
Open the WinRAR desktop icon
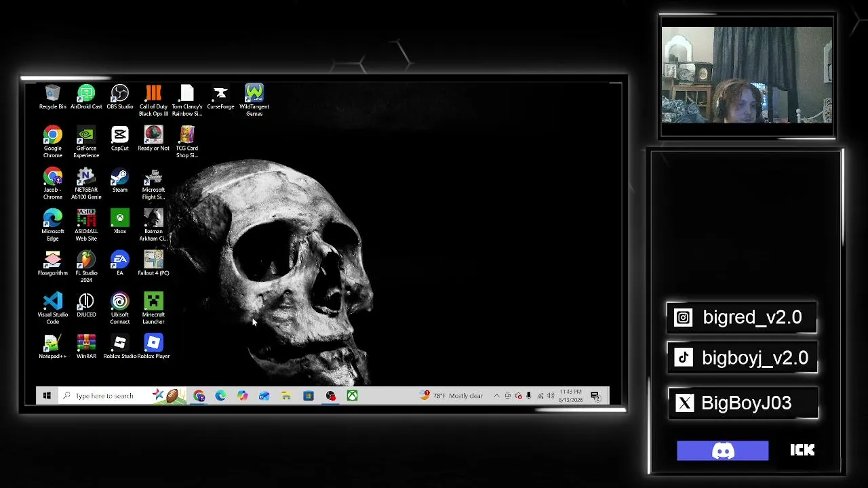pos(86,346)
